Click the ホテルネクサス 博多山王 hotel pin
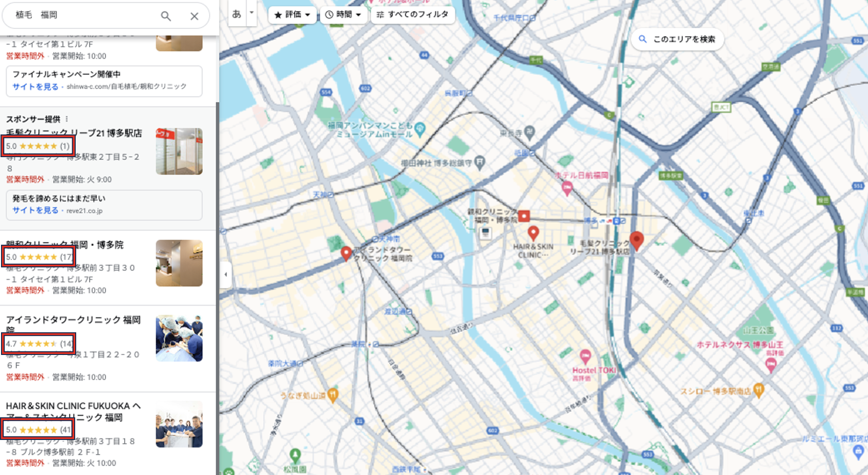The width and height of the screenshot is (868, 475). [x=771, y=365]
